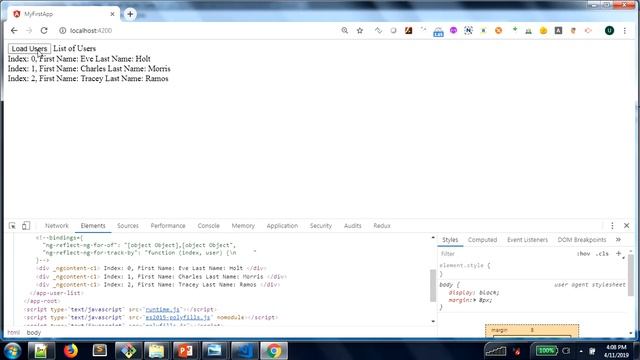640x360 pixels.
Task: Reload the localhost page
Action: 44,31
